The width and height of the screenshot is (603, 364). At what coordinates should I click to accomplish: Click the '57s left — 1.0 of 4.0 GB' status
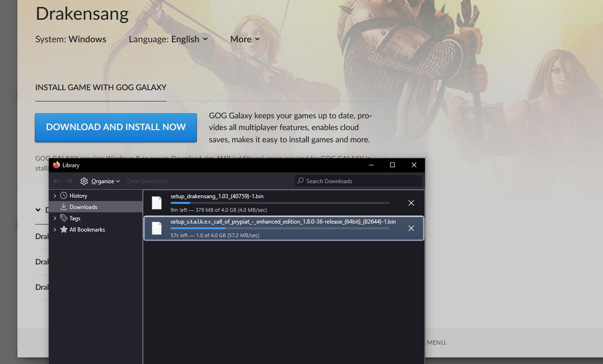(215, 235)
